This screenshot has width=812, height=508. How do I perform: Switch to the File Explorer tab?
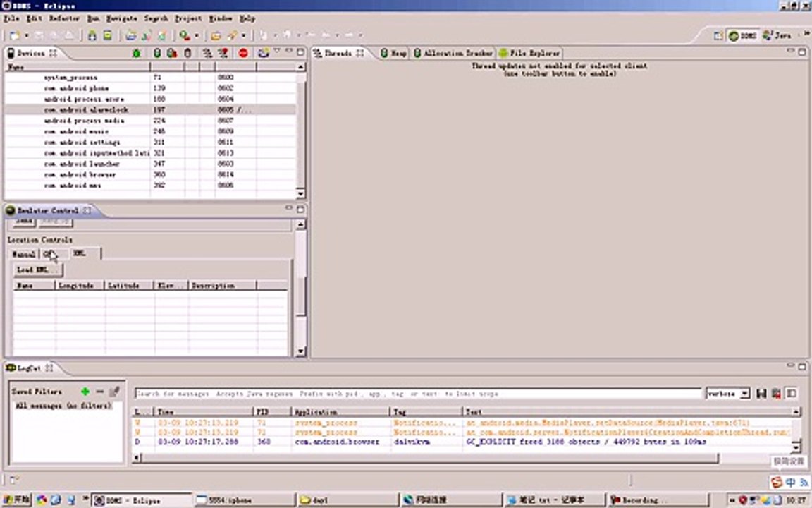click(529, 53)
